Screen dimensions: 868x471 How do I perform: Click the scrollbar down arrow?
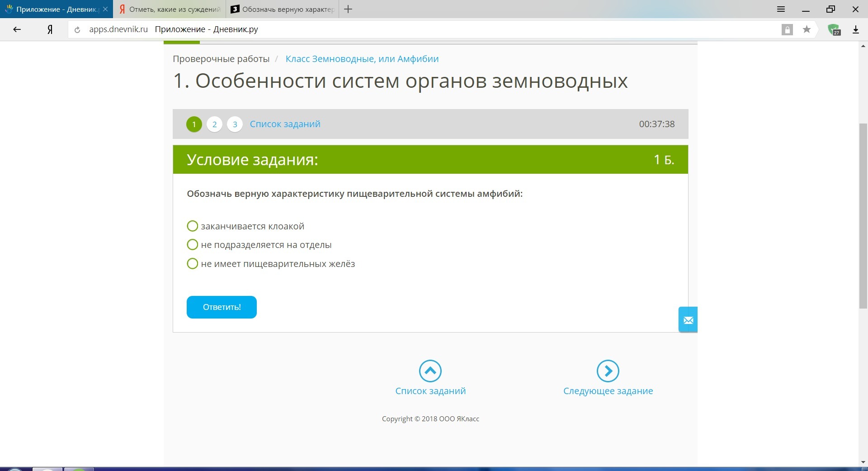[863, 462]
